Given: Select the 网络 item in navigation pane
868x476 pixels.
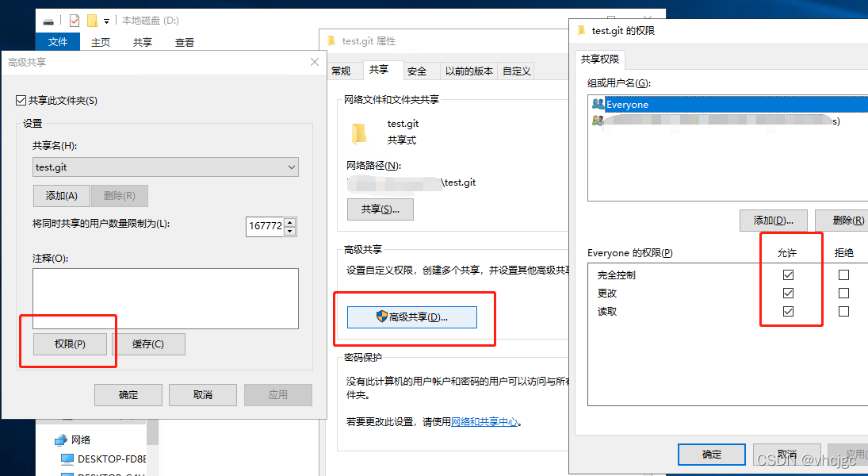Looking at the screenshot, I should tap(81, 440).
